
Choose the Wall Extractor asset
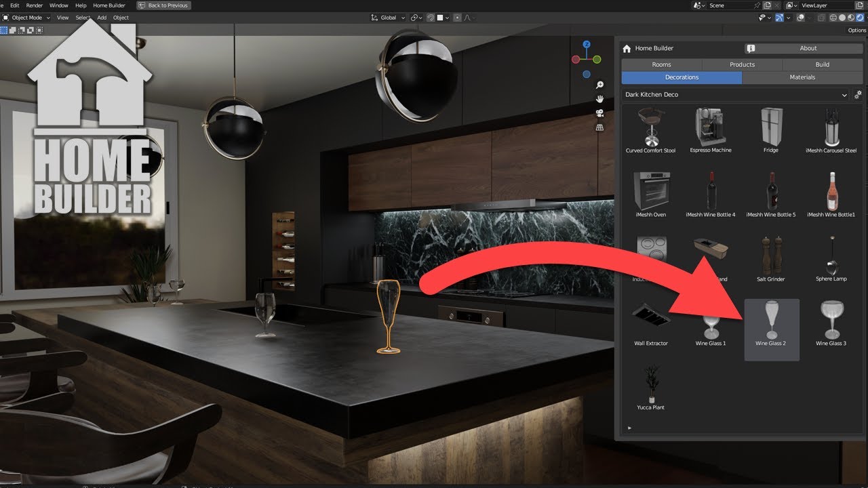click(x=650, y=323)
